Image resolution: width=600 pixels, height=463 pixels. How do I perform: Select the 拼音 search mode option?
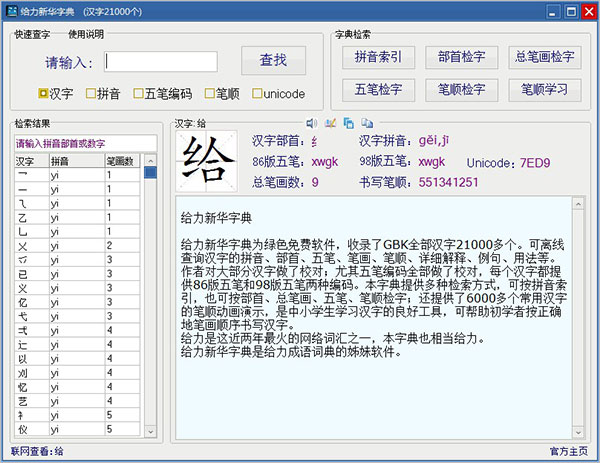point(103,93)
